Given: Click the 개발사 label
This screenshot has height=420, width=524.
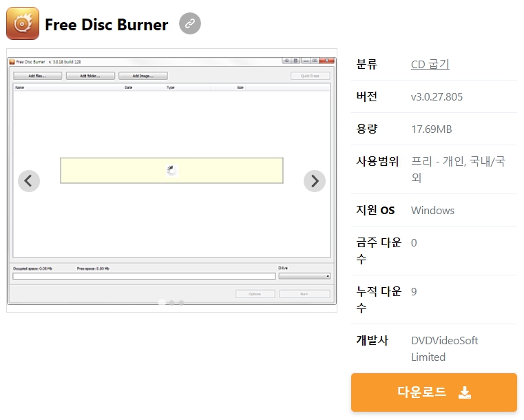Looking at the screenshot, I should coord(373,340).
